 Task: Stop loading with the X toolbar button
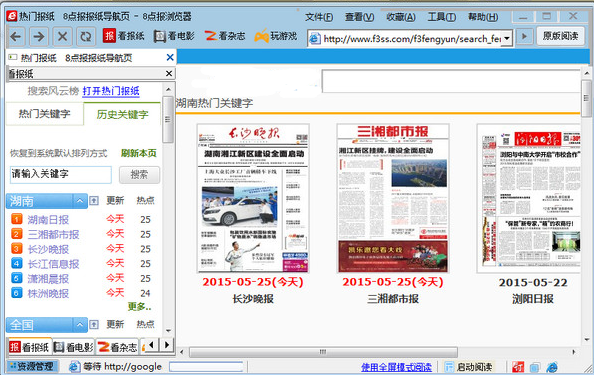point(62,36)
